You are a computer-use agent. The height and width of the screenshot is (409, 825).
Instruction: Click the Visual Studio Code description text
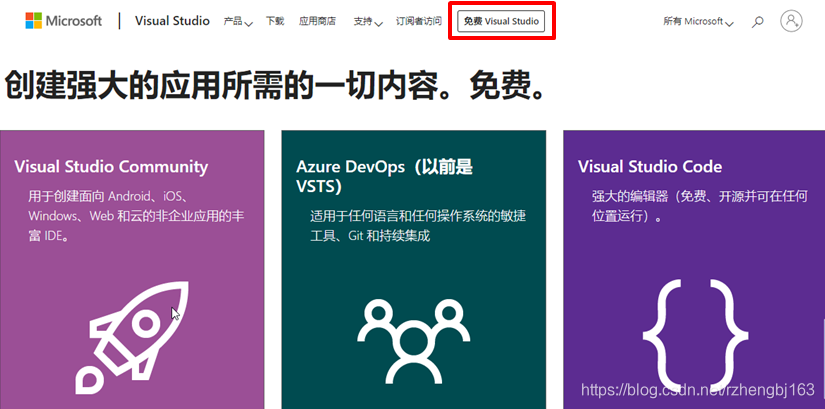tap(700, 206)
